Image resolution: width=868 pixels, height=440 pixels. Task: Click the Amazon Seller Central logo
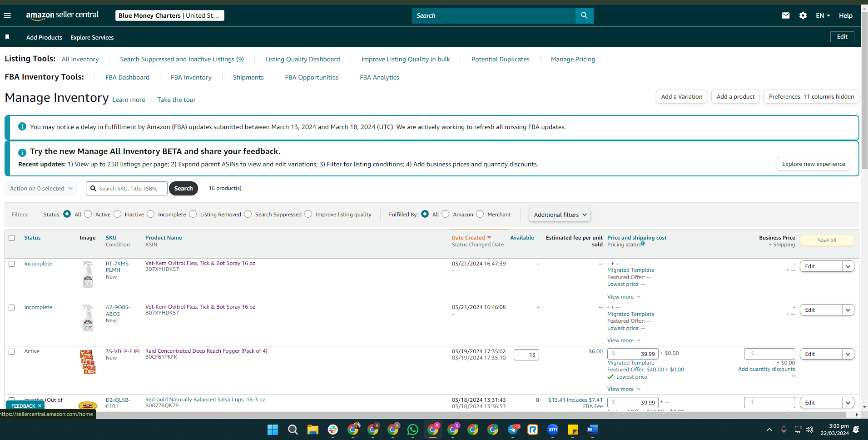click(x=62, y=15)
